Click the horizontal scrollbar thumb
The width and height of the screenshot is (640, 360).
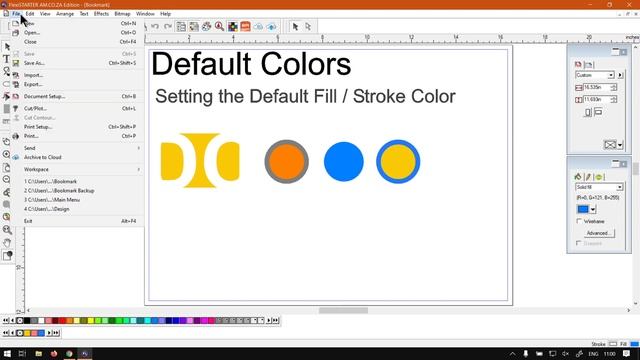click(343, 311)
